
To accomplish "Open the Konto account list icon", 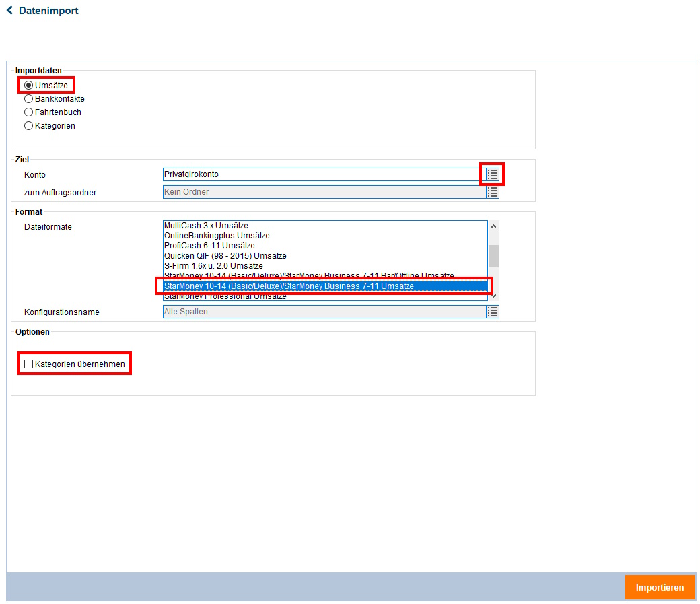I will point(493,174).
